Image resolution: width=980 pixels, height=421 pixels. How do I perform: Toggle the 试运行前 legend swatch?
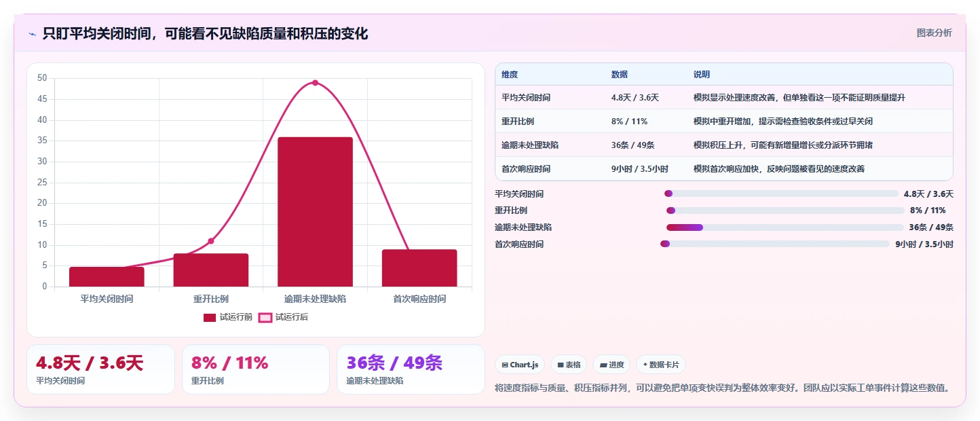(x=210, y=317)
